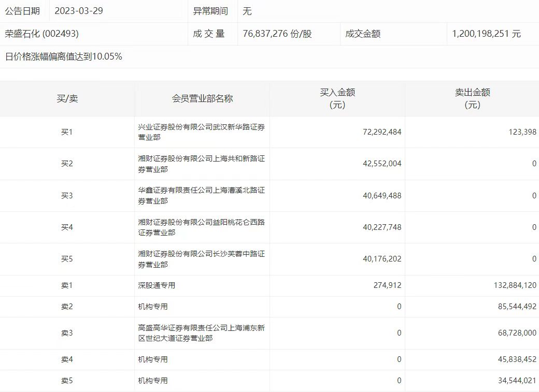
Task: Click 机构专用 in the 卖2 row
Action: pyautogui.click(x=152, y=307)
